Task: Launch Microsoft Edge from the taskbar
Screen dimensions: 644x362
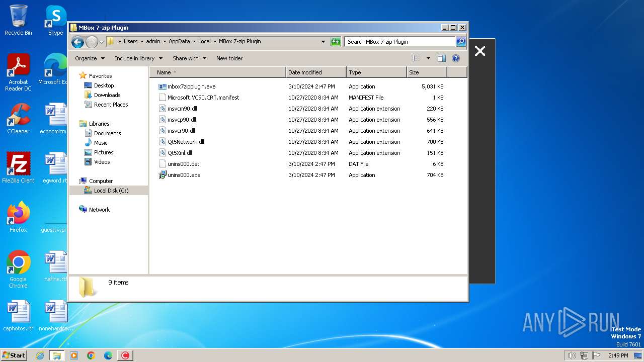Action: [108, 355]
